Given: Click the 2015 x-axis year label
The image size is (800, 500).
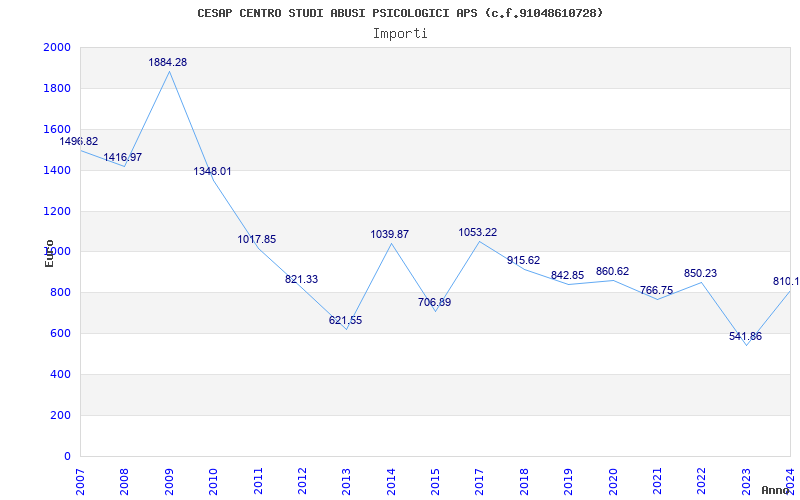Looking at the screenshot, I should (x=435, y=481).
